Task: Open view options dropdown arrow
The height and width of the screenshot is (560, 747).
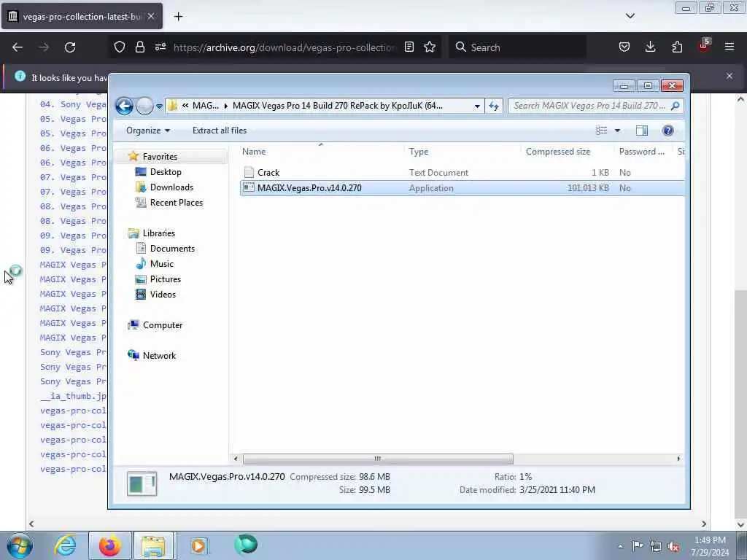Action: [x=617, y=131]
